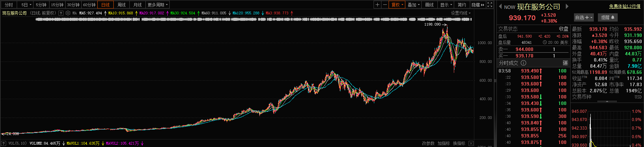Click the 提醒 alert button
This screenshot has height=147, width=644.
607,17
